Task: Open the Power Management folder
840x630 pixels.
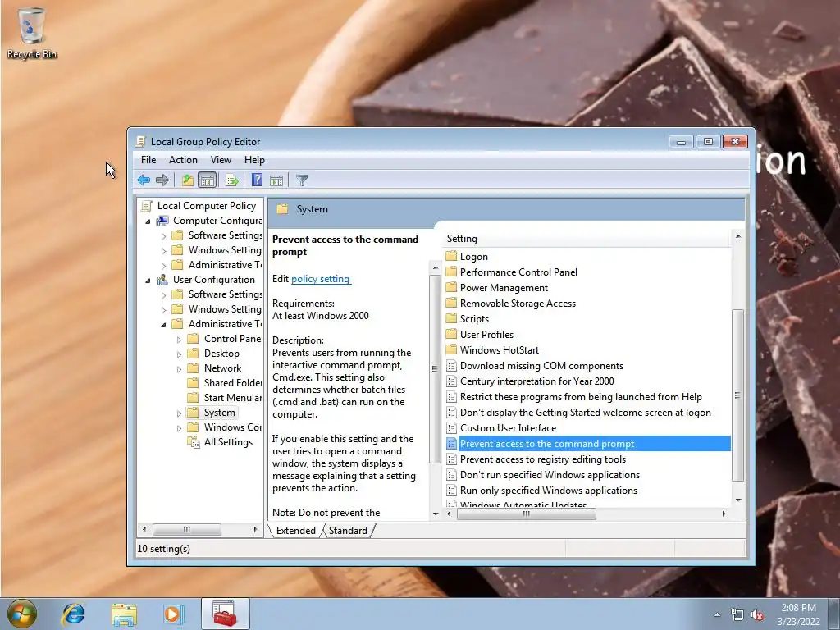Action: coord(504,288)
